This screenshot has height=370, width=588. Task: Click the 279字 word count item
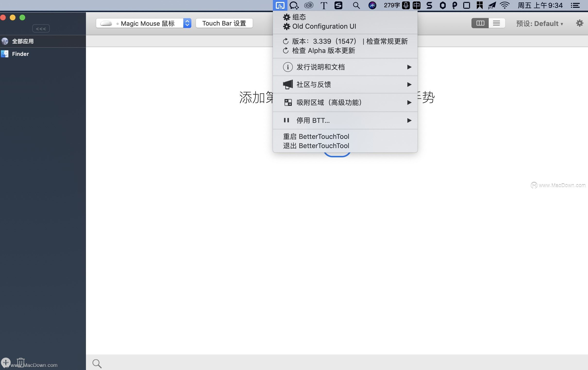(x=391, y=5)
